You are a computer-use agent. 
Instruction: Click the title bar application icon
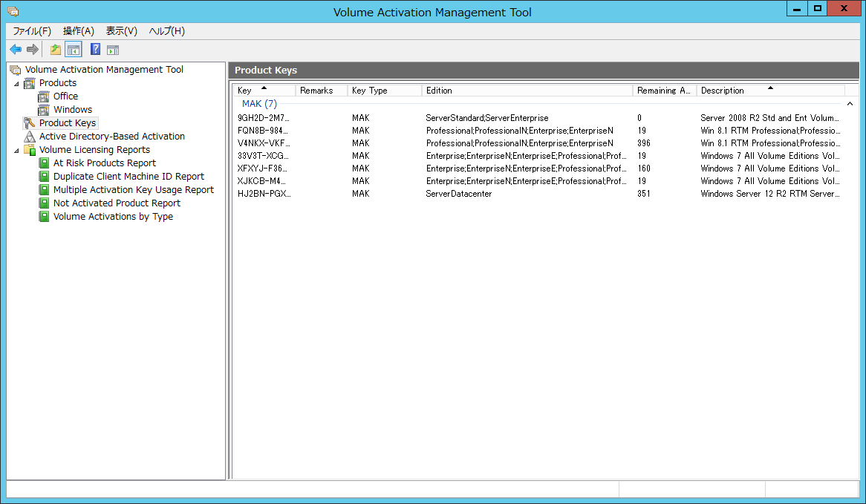(13, 11)
